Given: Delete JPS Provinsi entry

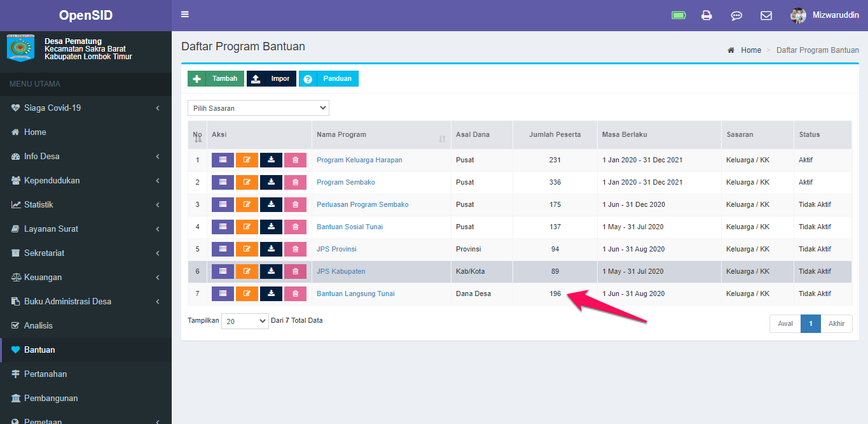Looking at the screenshot, I should [295, 250].
